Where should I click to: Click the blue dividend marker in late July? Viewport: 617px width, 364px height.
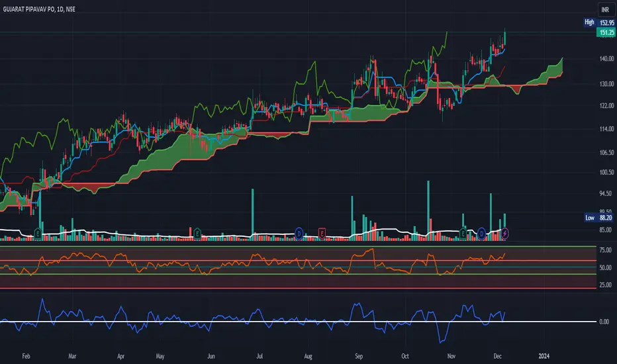(299, 234)
